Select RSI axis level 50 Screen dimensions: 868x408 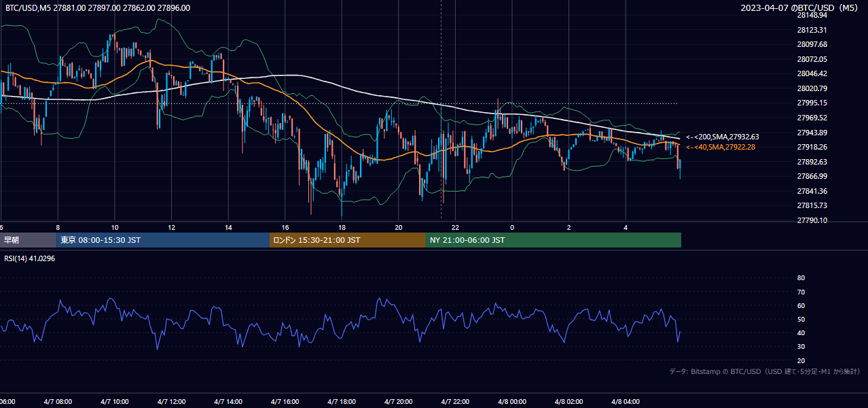801,319
